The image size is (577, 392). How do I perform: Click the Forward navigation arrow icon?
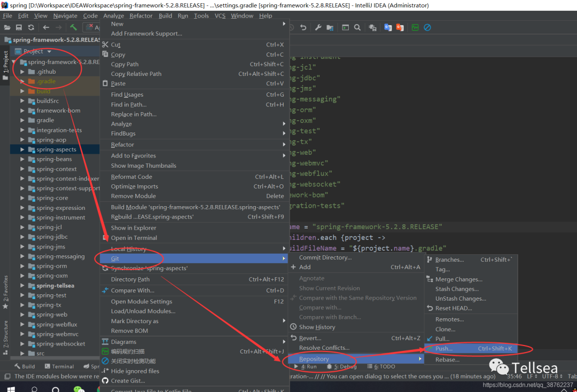click(x=58, y=27)
